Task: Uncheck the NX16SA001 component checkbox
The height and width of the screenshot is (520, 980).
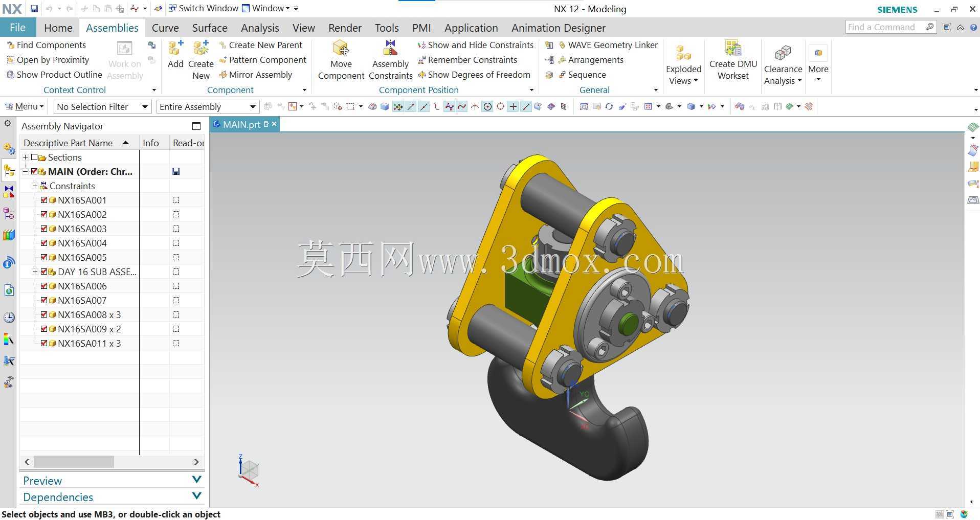Action: [44, 200]
